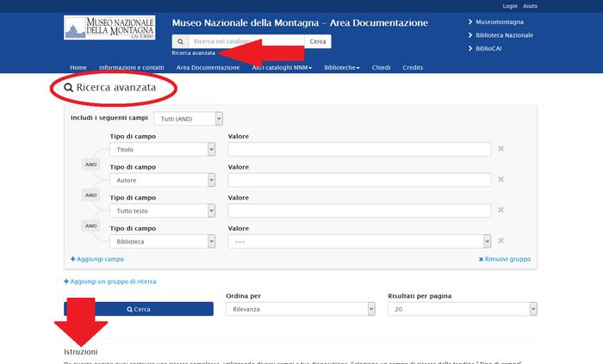Go to the Home nav item
The width and height of the screenshot is (603, 364).
tap(78, 68)
